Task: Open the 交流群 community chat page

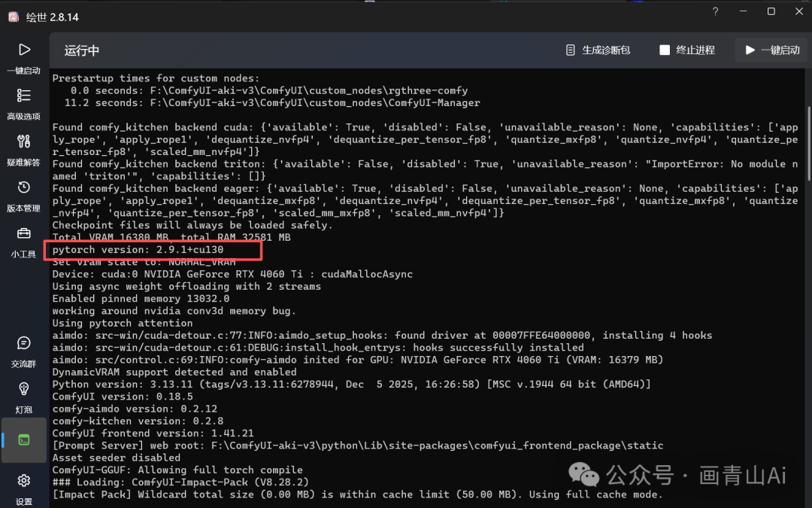Action: coord(23,351)
